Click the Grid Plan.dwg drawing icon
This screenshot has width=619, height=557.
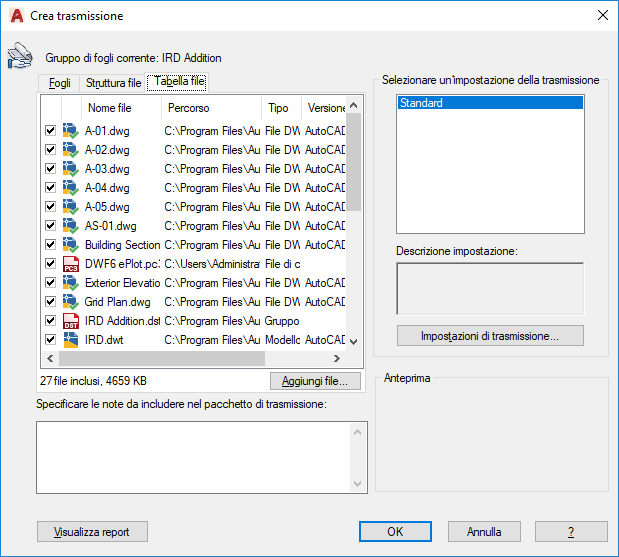71,302
